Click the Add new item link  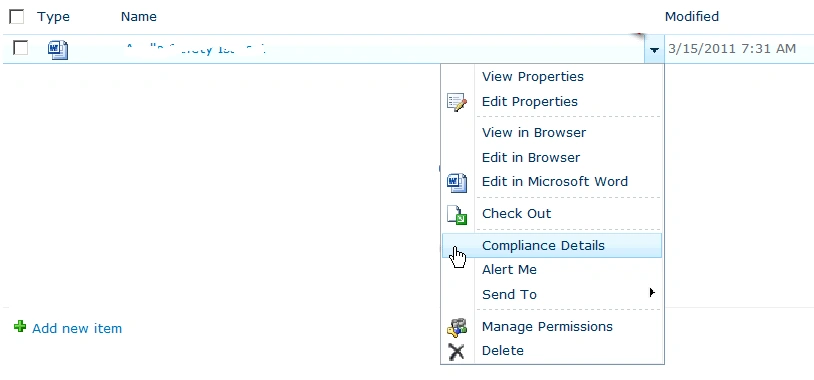click(x=77, y=329)
